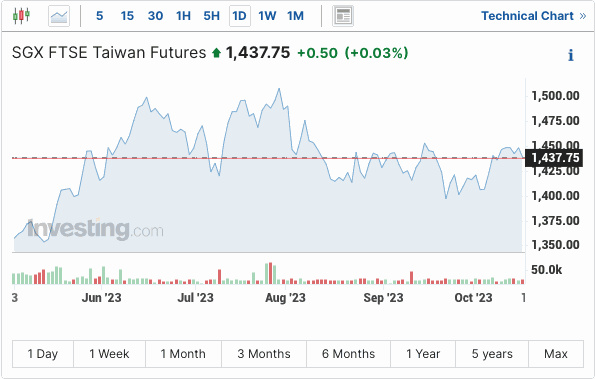Click the +0.50 price change value
Screen dimensions: 595x379
point(317,53)
